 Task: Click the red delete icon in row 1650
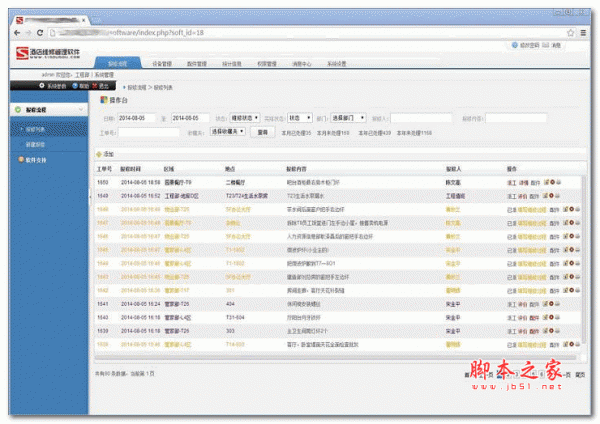tap(552, 183)
